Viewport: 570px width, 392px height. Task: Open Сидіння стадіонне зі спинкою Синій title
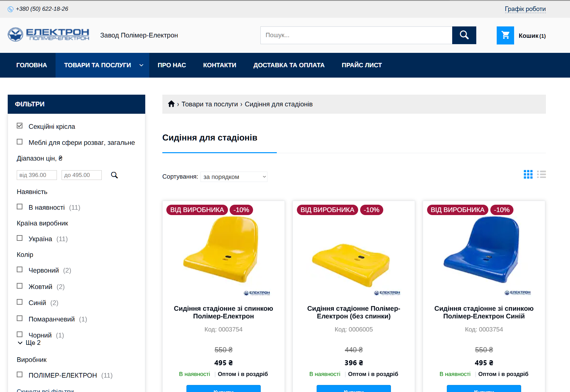click(x=484, y=312)
